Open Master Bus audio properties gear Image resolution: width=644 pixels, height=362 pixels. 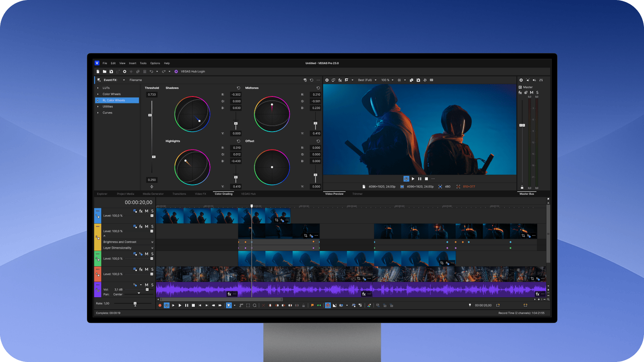pyautogui.click(x=521, y=80)
